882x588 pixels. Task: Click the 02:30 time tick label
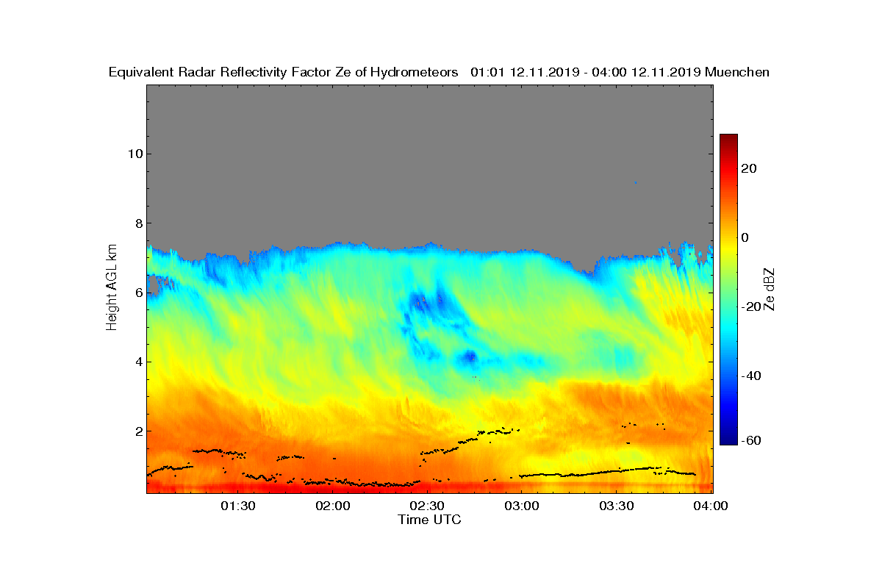[x=428, y=506]
